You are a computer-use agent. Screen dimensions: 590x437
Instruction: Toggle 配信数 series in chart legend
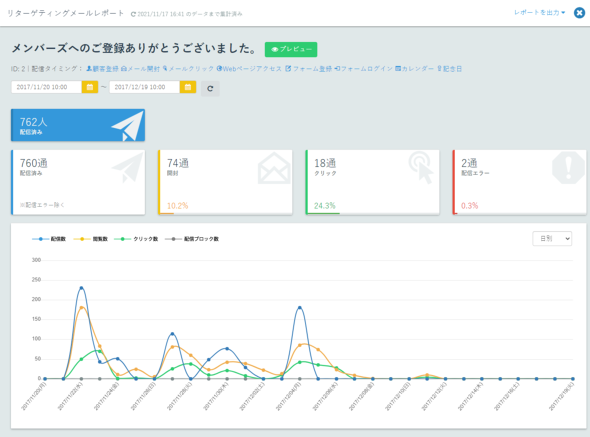click(49, 239)
